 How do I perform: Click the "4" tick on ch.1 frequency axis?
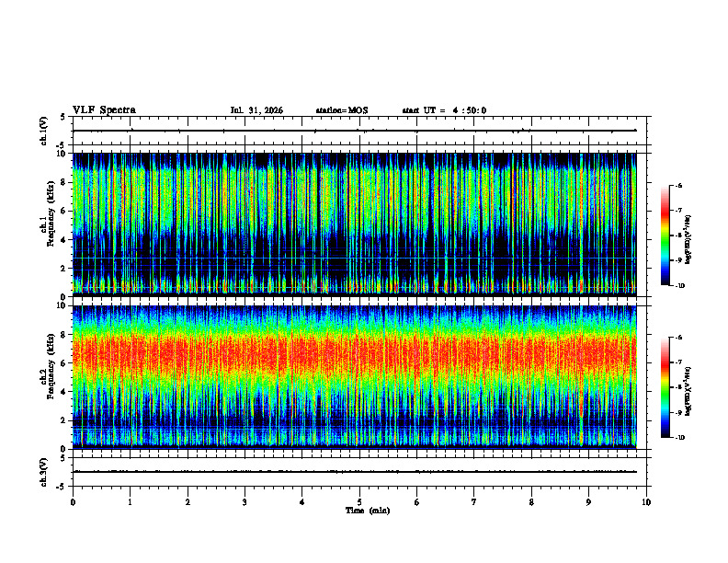click(64, 240)
